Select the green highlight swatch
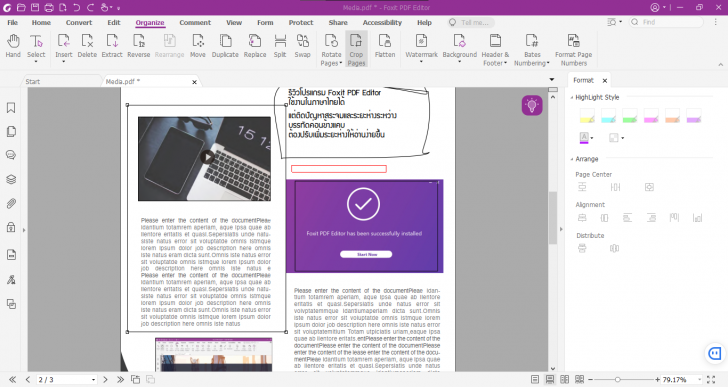 point(630,116)
